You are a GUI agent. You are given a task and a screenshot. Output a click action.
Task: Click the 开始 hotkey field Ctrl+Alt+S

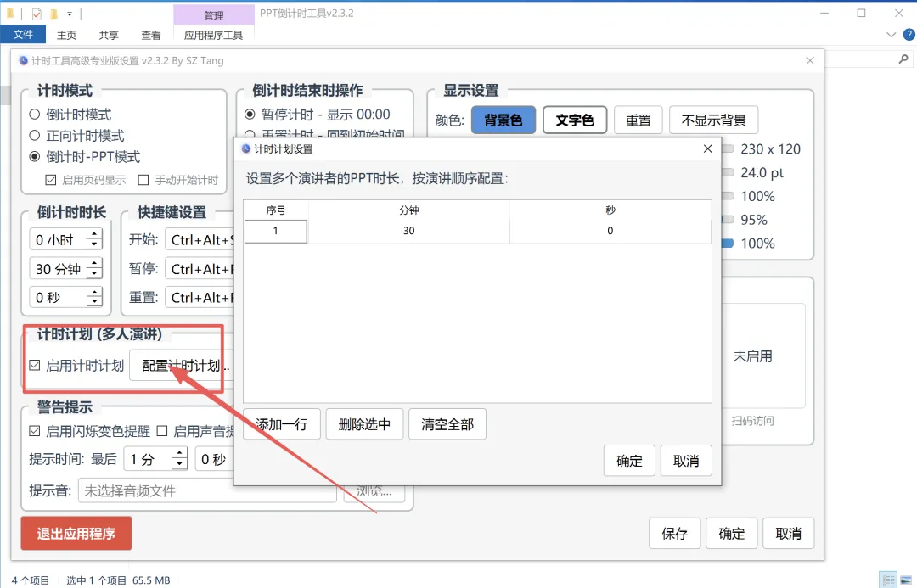(x=200, y=239)
